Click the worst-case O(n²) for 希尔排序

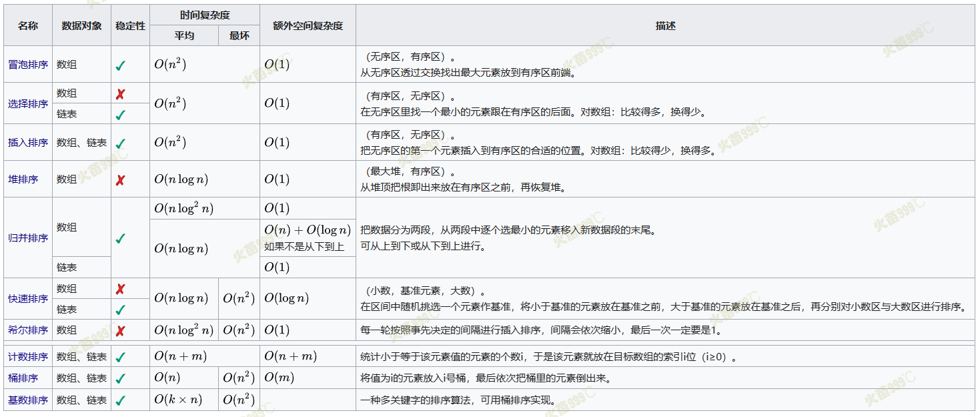point(239,330)
